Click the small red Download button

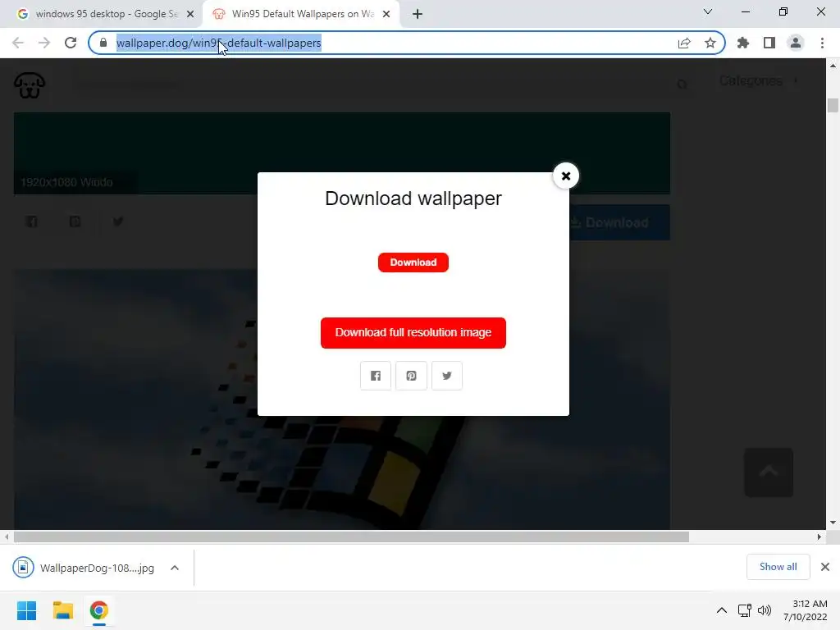click(413, 262)
